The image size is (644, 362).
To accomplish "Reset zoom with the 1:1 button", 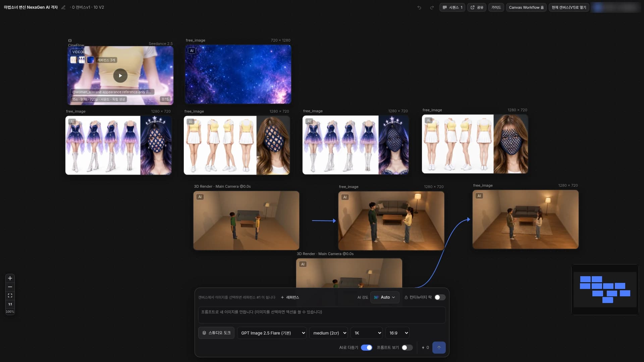I will tap(10, 304).
